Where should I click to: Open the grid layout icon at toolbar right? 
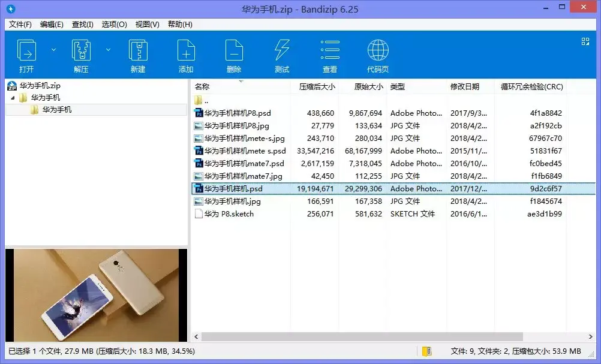coord(585,41)
